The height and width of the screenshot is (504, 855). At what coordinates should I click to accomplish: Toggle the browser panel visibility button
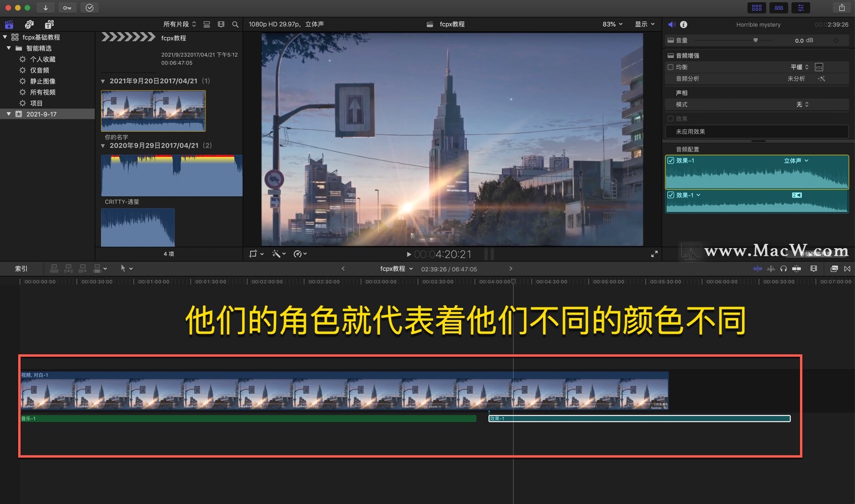pos(757,8)
